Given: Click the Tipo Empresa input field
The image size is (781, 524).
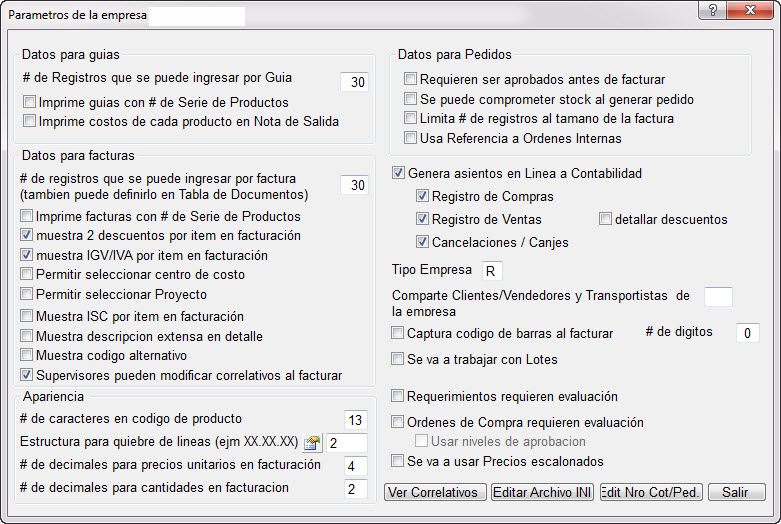Looking at the screenshot, I should pos(490,271).
